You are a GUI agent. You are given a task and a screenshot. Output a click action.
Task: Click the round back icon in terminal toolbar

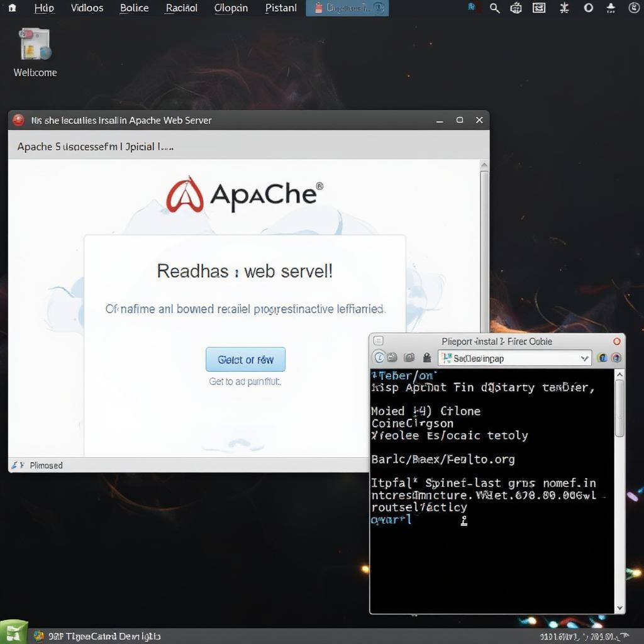click(x=379, y=358)
